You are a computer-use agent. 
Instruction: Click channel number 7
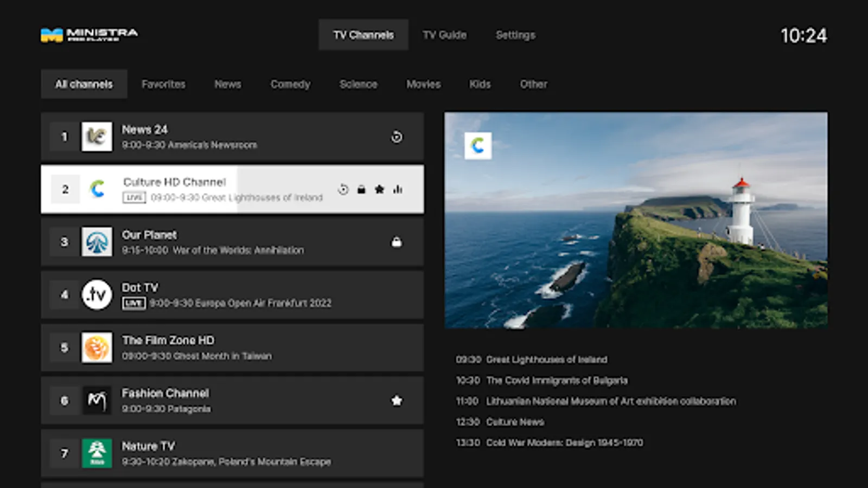(64, 453)
